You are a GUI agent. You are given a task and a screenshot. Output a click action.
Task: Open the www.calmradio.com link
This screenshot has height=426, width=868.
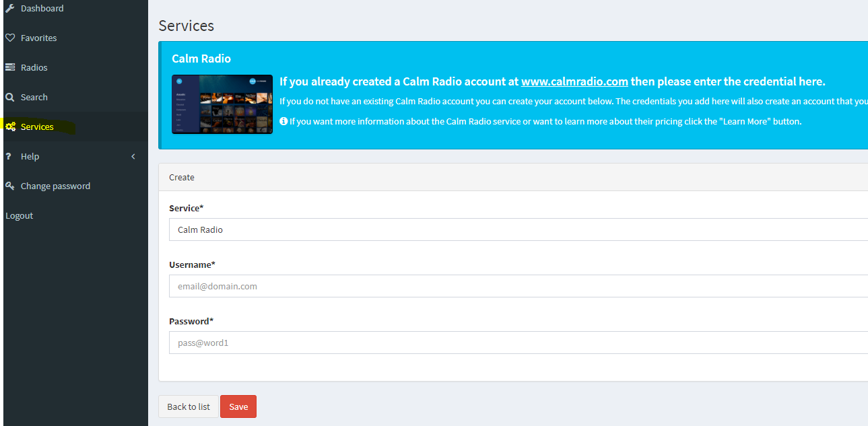point(574,81)
